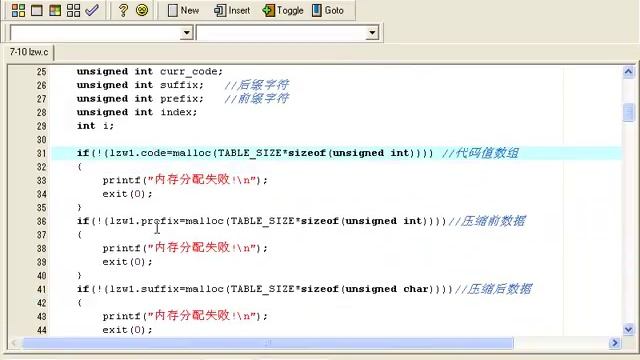
Task: Open the second combo box dropdown arrow
Action: tap(372, 33)
